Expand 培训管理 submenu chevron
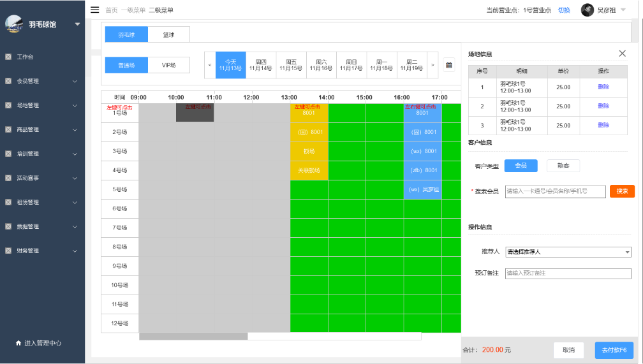643x364 pixels. tap(75, 154)
